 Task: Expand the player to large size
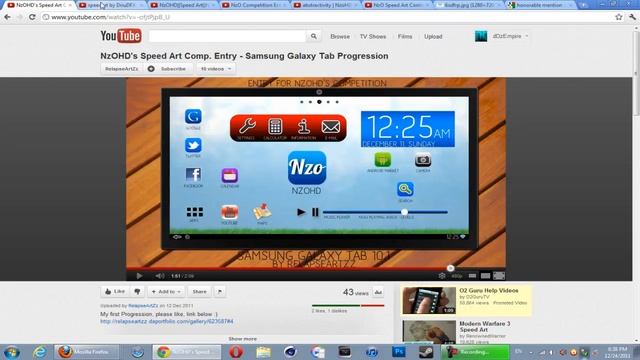pyautogui.click(x=485, y=276)
